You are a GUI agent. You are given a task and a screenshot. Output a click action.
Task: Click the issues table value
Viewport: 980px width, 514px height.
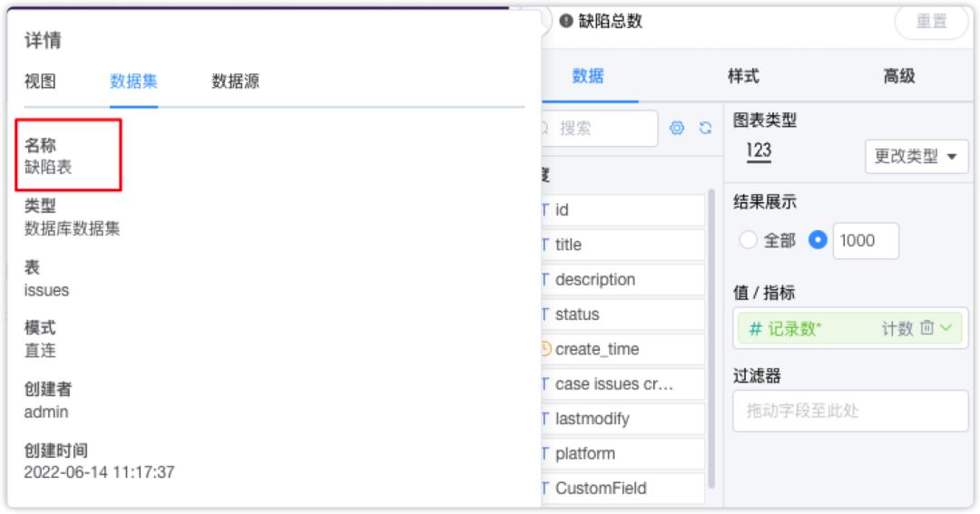pos(46,290)
